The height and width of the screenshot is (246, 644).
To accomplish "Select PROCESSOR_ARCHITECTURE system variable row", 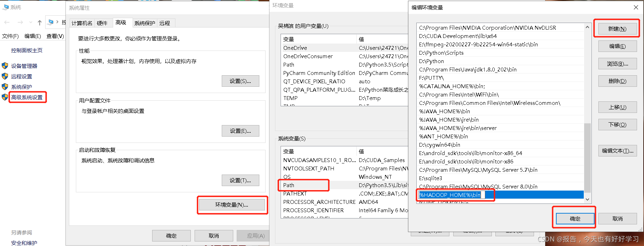I will point(344,202).
